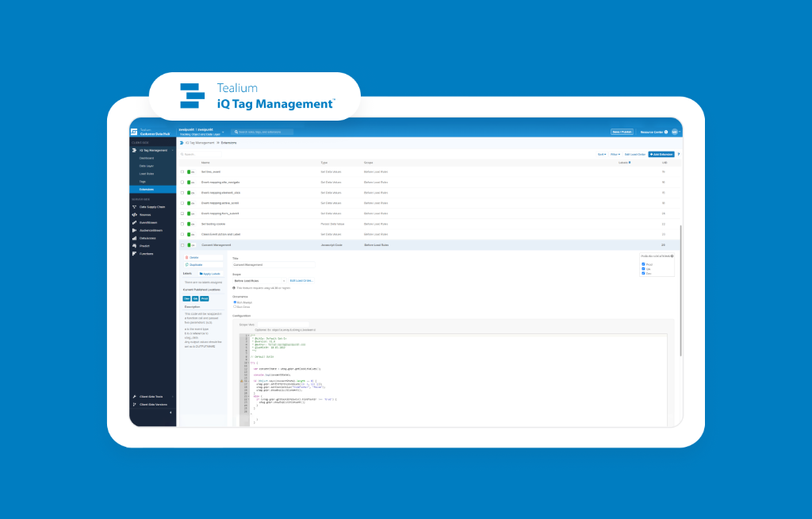Screen dimensions: 812x519
Task: Open the Predict icon in the sidebar
Action: pos(134,246)
